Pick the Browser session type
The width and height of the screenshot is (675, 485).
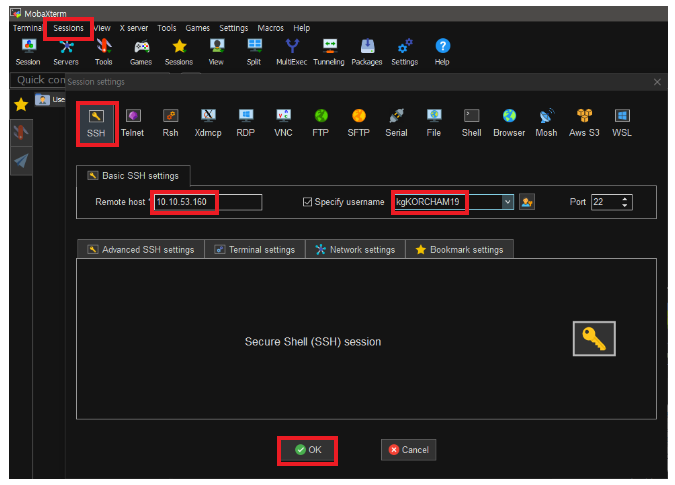(509, 123)
